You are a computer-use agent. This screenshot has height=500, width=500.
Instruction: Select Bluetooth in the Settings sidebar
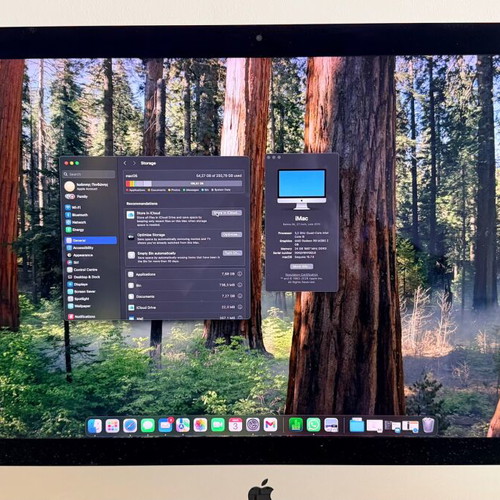click(90, 215)
